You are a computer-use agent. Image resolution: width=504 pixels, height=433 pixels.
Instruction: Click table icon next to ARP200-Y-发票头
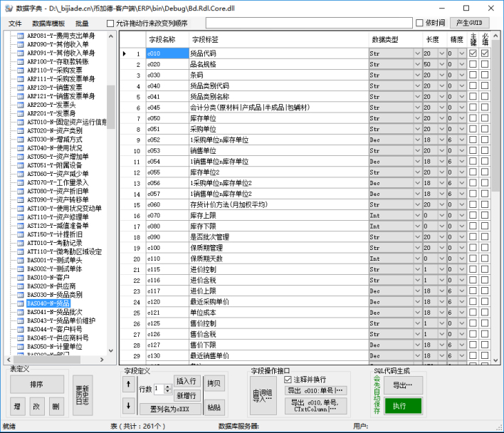[x=20, y=105]
